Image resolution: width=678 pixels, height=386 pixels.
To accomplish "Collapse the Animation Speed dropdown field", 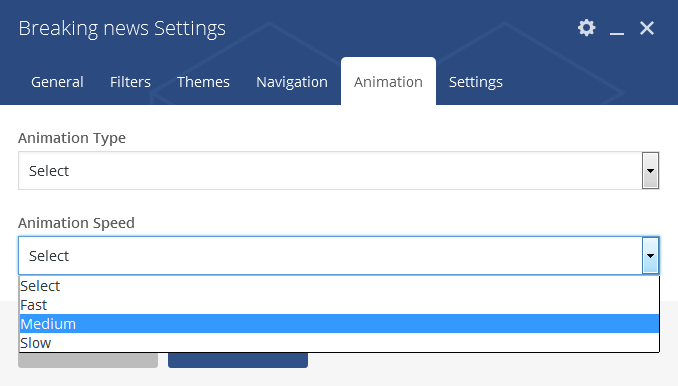I will [x=339, y=255].
